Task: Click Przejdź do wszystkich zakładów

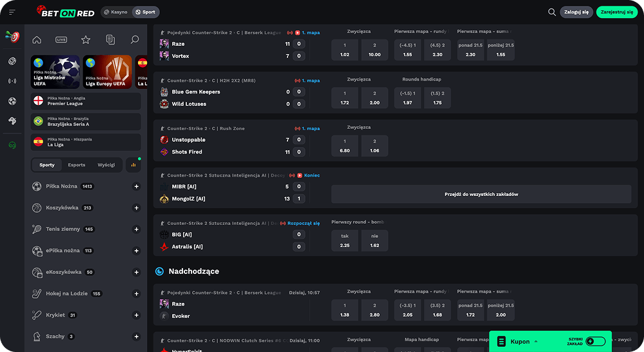Action: pyautogui.click(x=481, y=194)
